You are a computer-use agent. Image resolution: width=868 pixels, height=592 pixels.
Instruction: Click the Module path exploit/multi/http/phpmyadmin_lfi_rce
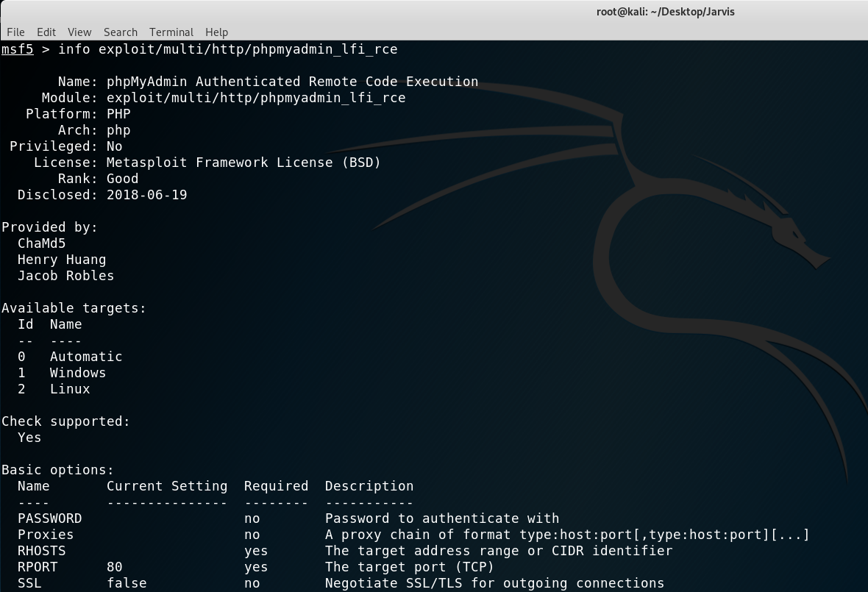(x=256, y=98)
